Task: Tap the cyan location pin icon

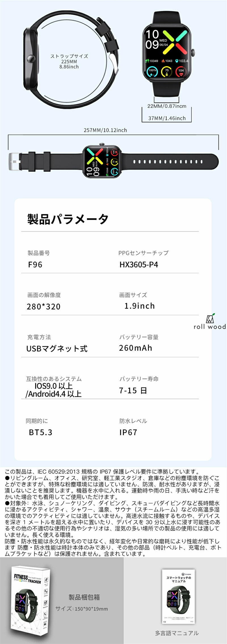Action: pyautogui.click(x=176, y=61)
